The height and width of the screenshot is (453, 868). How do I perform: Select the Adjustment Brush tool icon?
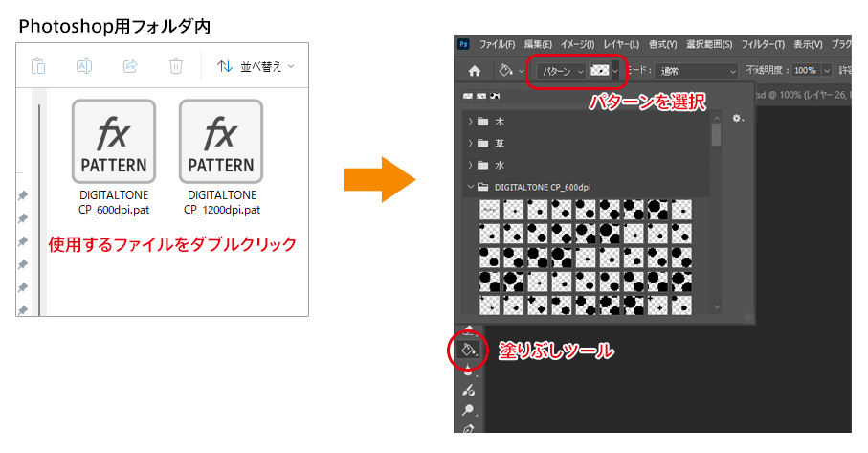(x=468, y=391)
